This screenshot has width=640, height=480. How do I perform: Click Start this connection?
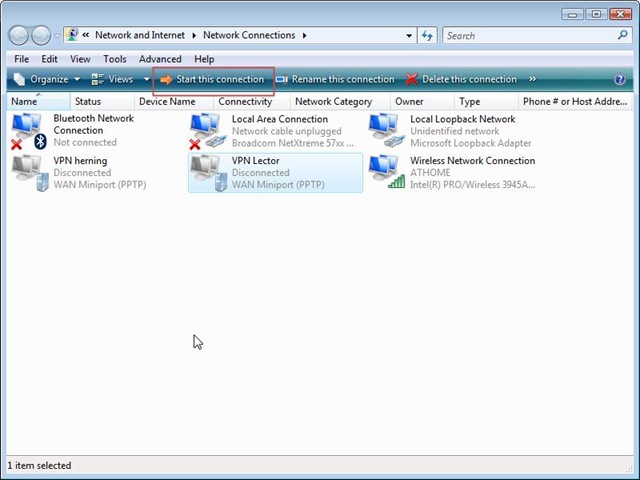(213, 79)
